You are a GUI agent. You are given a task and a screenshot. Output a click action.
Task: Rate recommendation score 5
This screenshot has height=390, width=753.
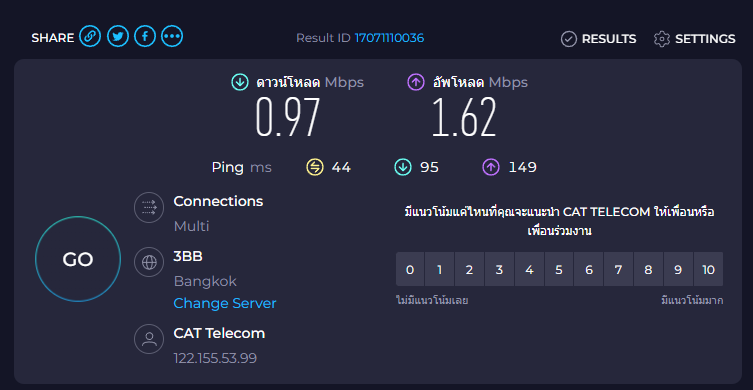pos(559,269)
